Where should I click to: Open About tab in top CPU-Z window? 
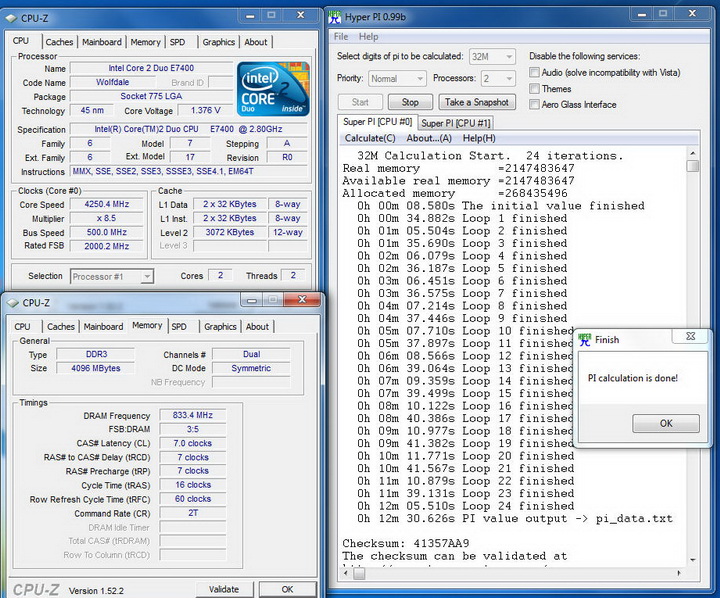tap(256, 42)
